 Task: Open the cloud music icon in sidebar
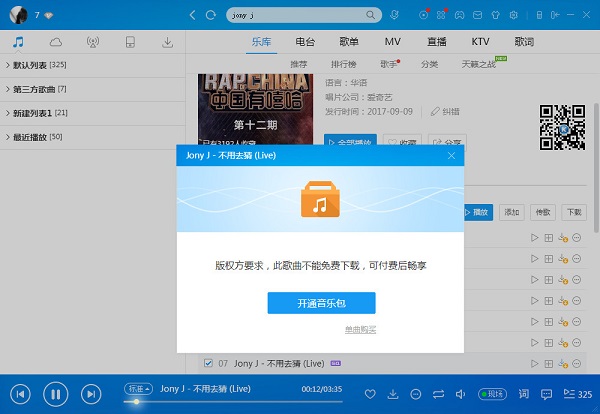coord(55,42)
